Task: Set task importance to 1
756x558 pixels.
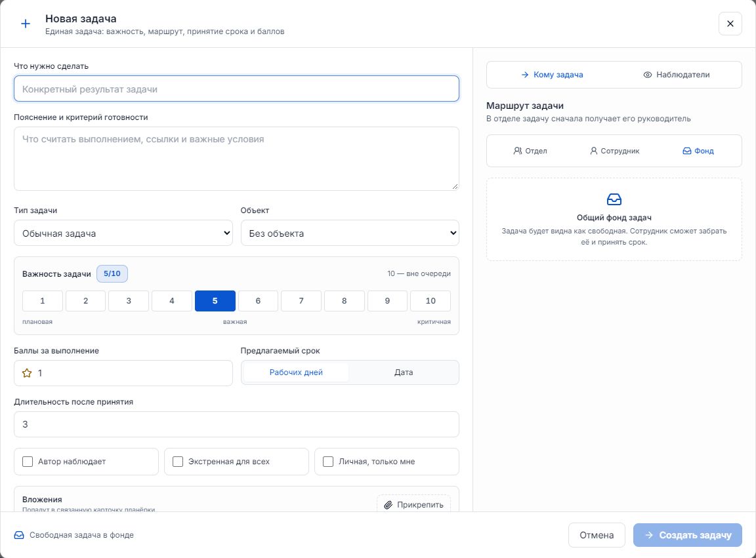Action: coord(43,301)
